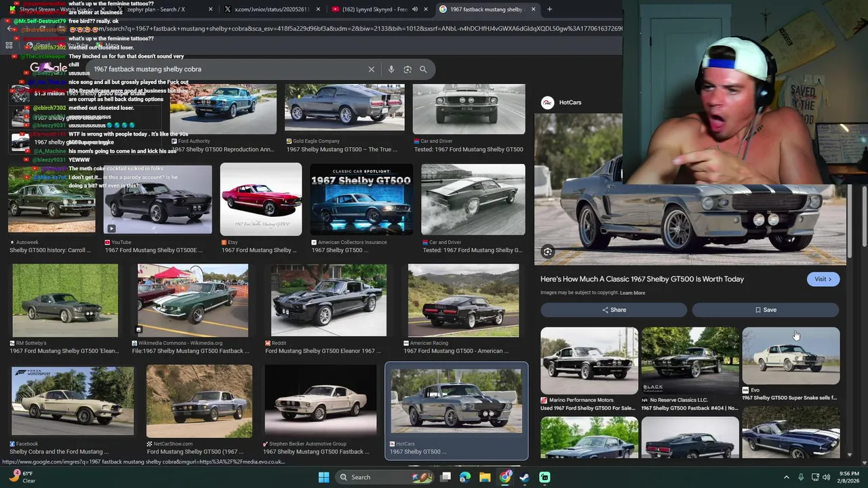
Task: Clear the Google search box text
Action: (371, 69)
